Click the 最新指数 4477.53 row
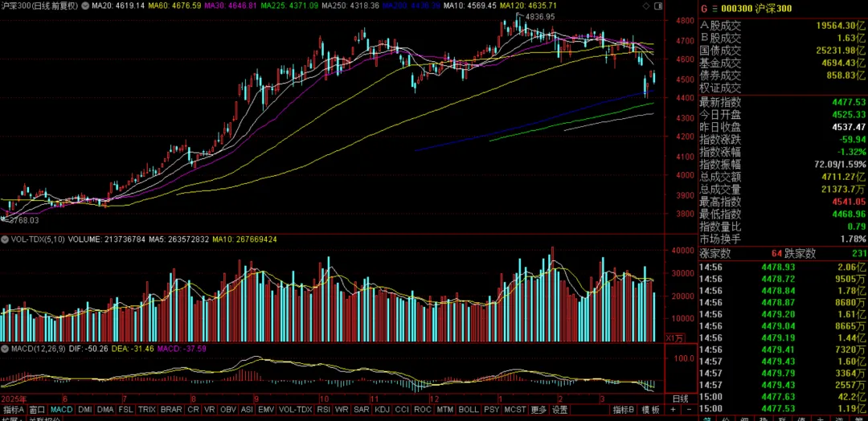 783,102
